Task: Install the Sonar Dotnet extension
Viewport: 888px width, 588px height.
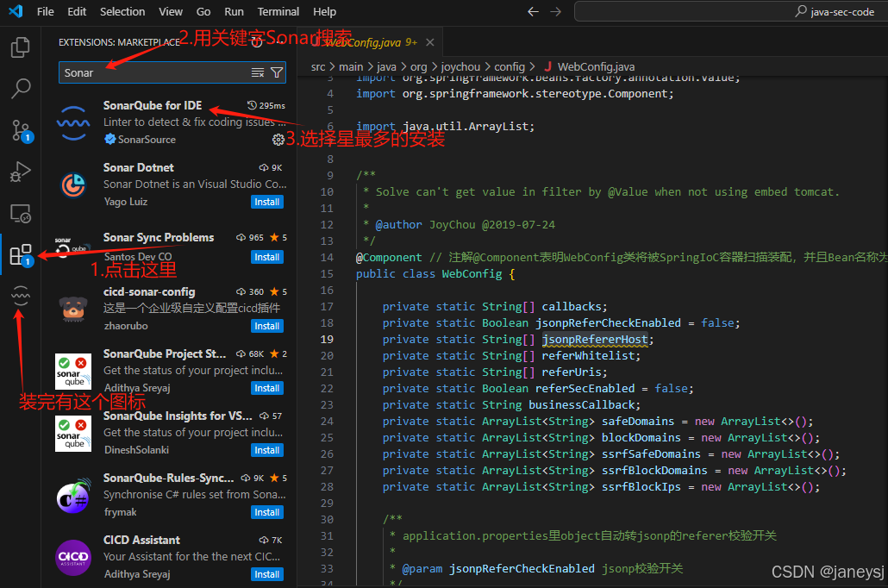Action: click(x=266, y=203)
